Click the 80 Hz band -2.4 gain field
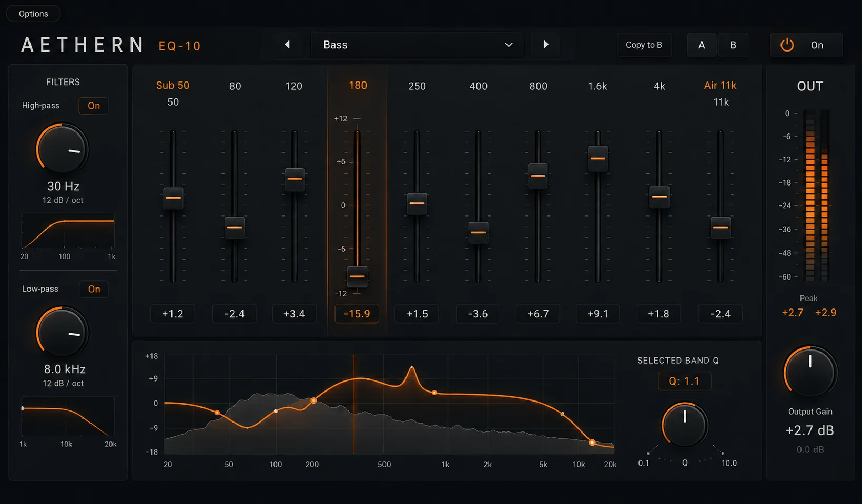The width and height of the screenshot is (862, 504). coord(234,314)
